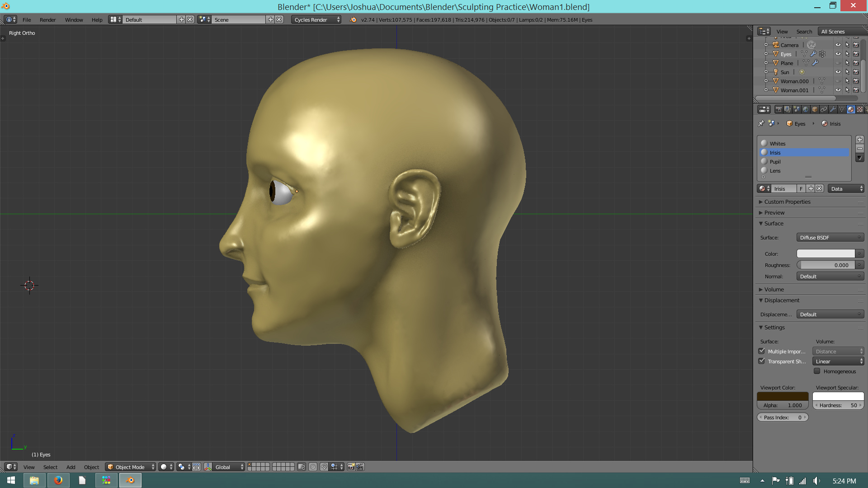This screenshot has height=488, width=868.
Task: Toggle proportional editing circle icon
Action: point(313,467)
